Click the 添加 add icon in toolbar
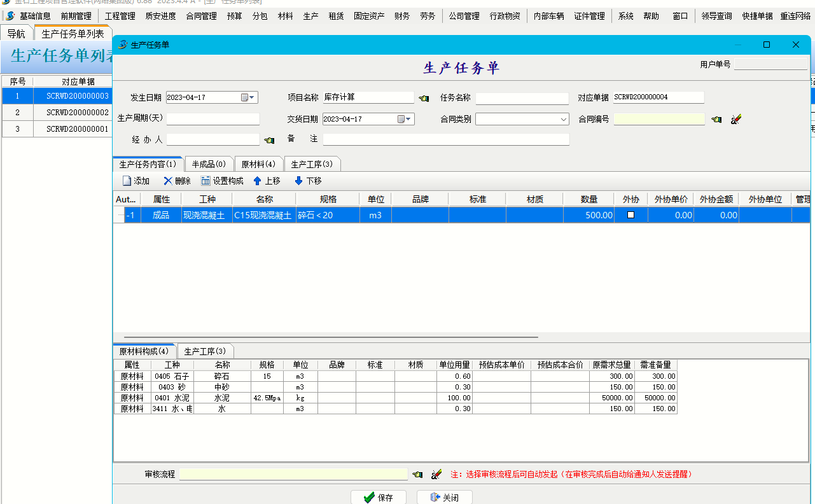 pyautogui.click(x=127, y=181)
